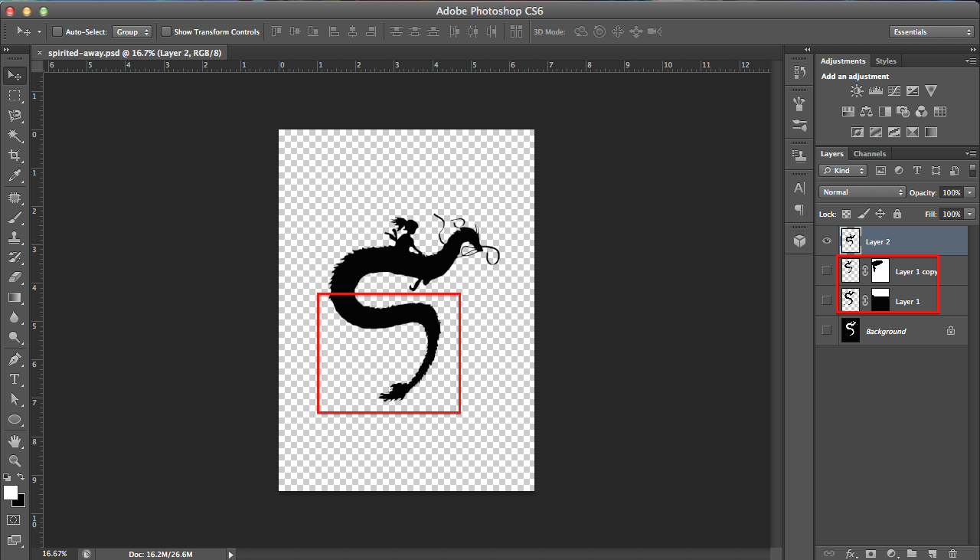This screenshot has height=560, width=980.
Task: Select the Move tool in the toolbox
Action: click(x=15, y=75)
